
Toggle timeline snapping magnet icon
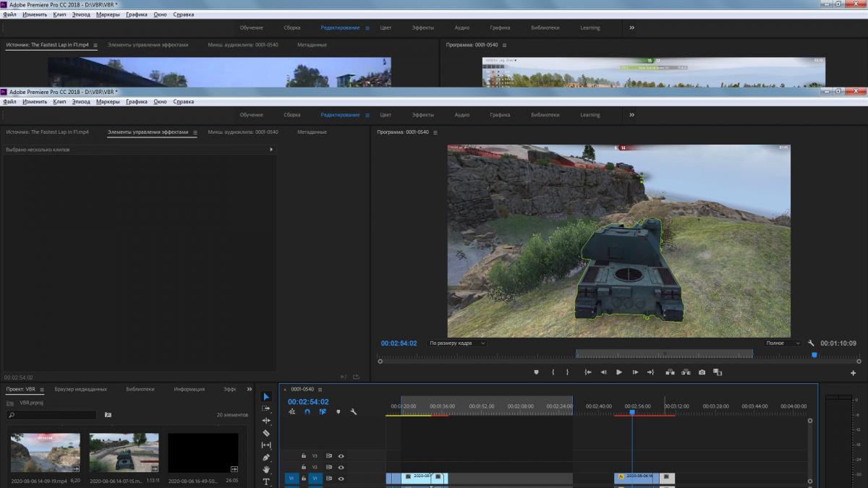coord(307,412)
